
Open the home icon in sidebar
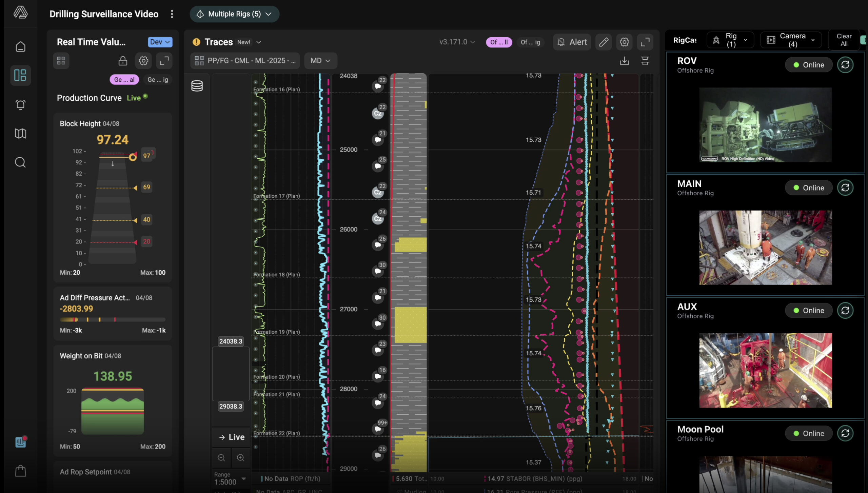20,46
